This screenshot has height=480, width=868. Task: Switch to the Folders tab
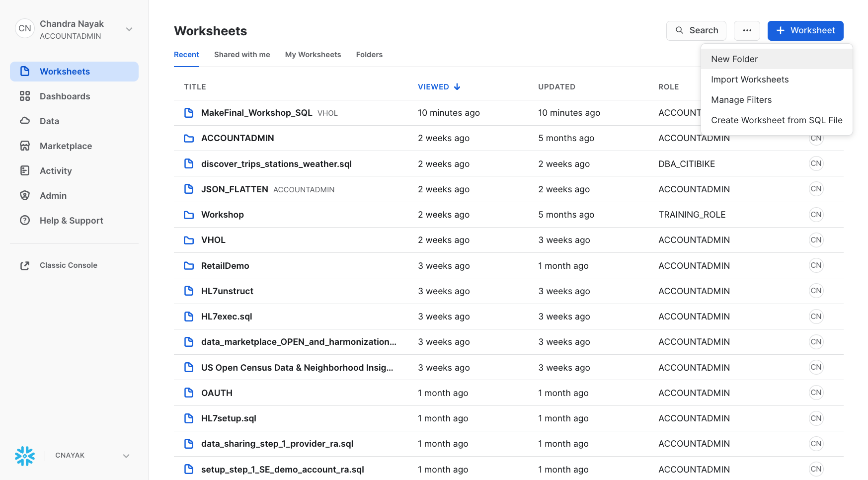click(x=369, y=55)
